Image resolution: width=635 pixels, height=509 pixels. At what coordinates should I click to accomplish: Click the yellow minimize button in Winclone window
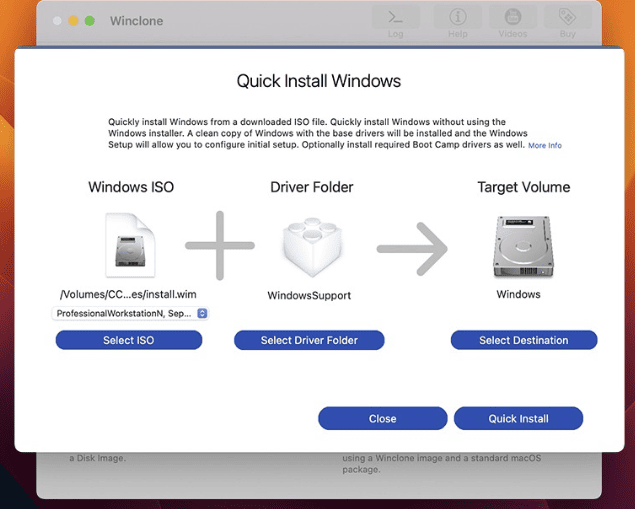coord(73,21)
